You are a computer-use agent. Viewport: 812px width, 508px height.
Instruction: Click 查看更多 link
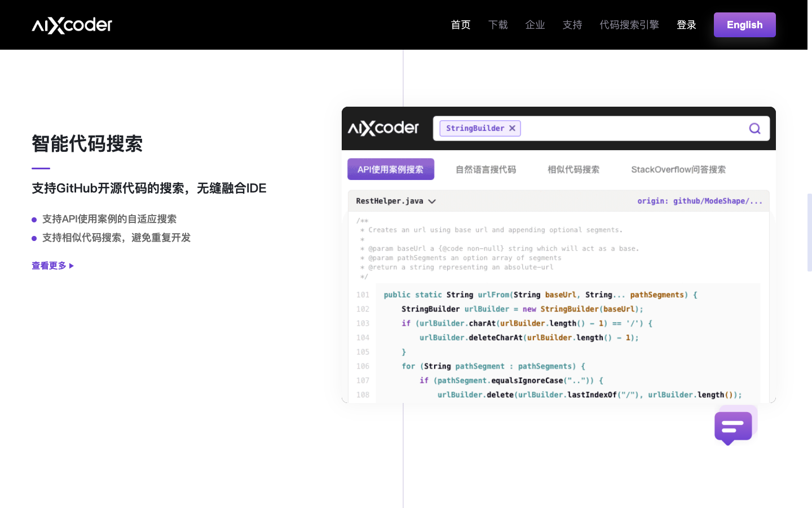pos(53,265)
